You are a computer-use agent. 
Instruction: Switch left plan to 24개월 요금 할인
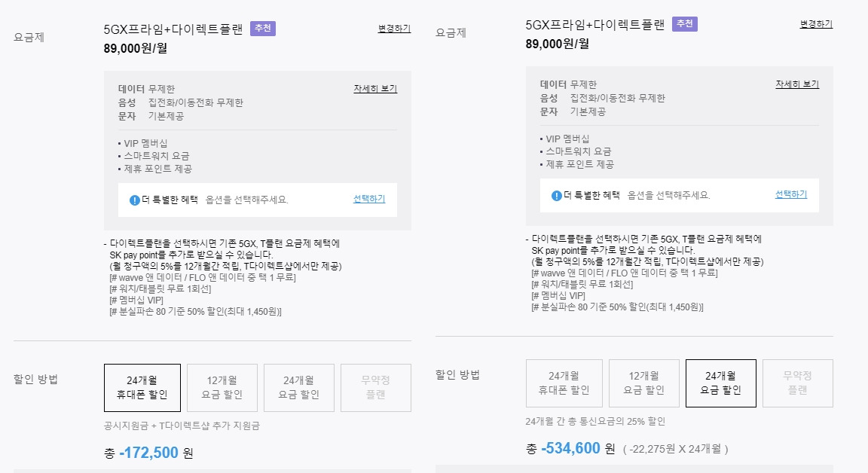click(x=298, y=387)
